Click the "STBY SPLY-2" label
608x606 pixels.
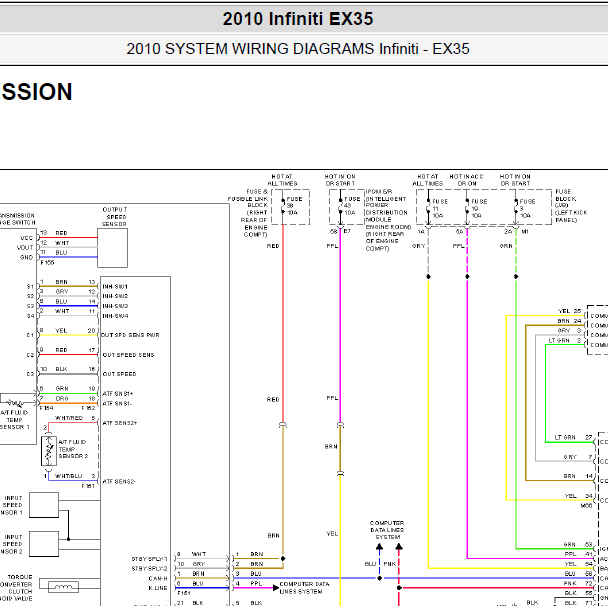click(x=150, y=568)
